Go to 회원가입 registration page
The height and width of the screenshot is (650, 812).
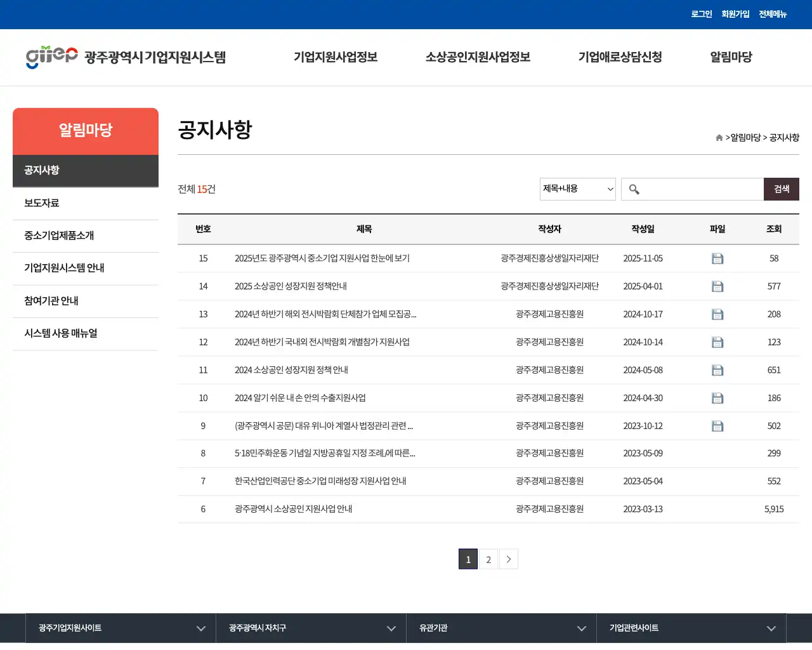(x=735, y=14)
